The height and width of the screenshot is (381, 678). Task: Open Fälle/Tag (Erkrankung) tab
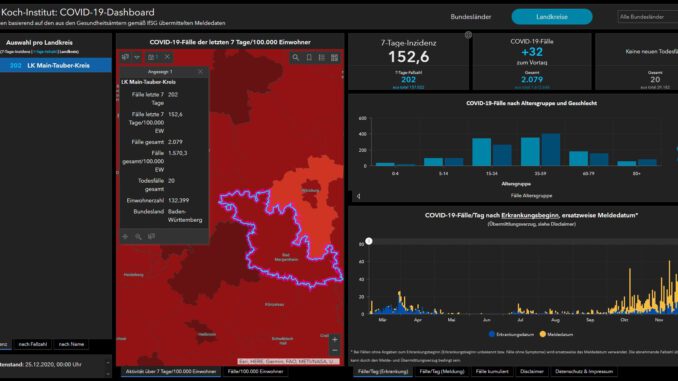pos(383,371)
